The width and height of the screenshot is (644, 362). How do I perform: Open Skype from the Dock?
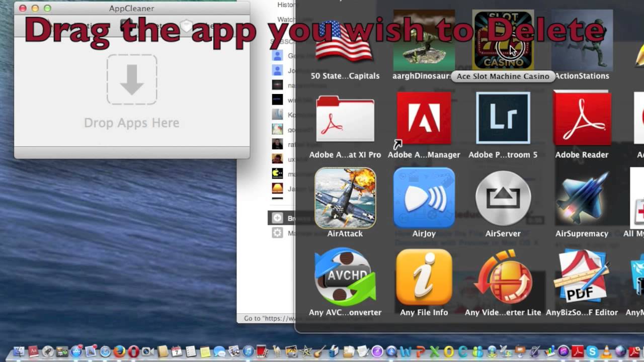pyautogui.click(x=592, y=351)
